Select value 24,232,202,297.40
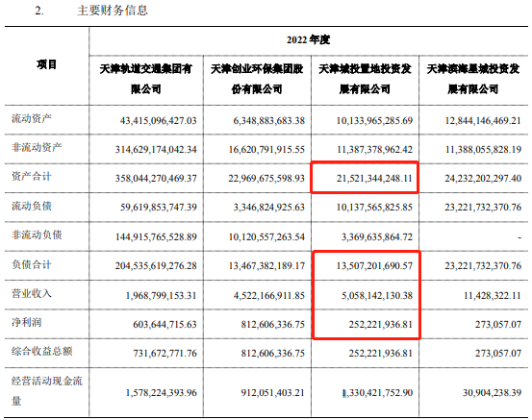 [483, 179]
